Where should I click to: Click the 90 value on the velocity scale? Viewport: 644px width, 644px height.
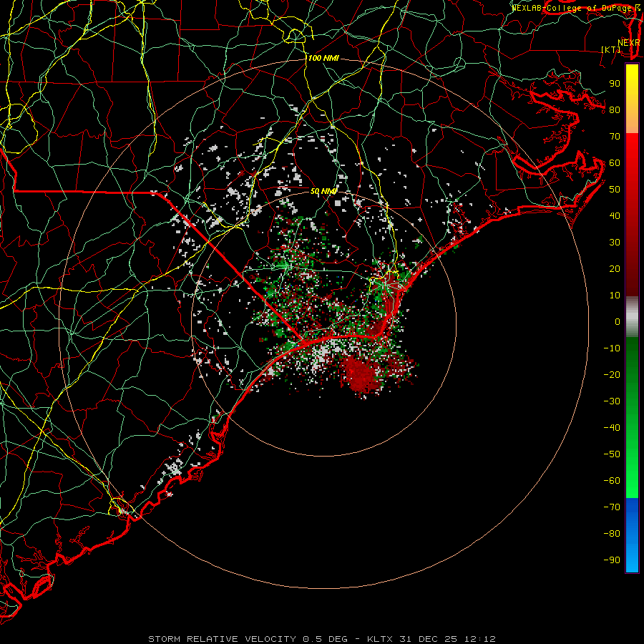(x=615, y=84)
